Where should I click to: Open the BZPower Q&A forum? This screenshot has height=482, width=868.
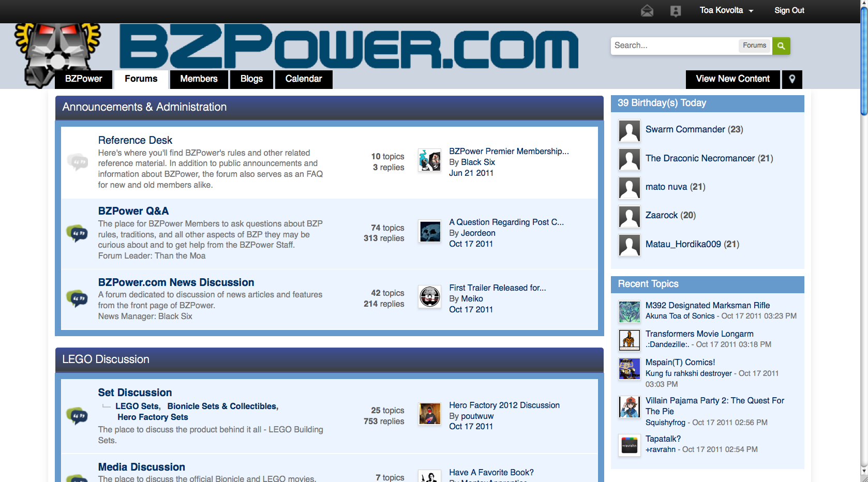pyautogui.click(x=133, y=211)
